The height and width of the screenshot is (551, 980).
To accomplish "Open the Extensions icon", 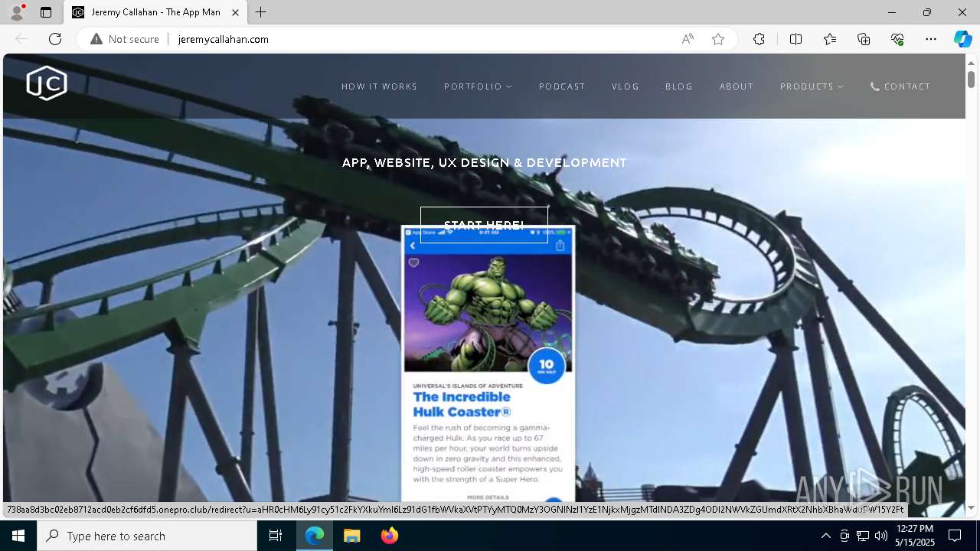I will [759, 39].
